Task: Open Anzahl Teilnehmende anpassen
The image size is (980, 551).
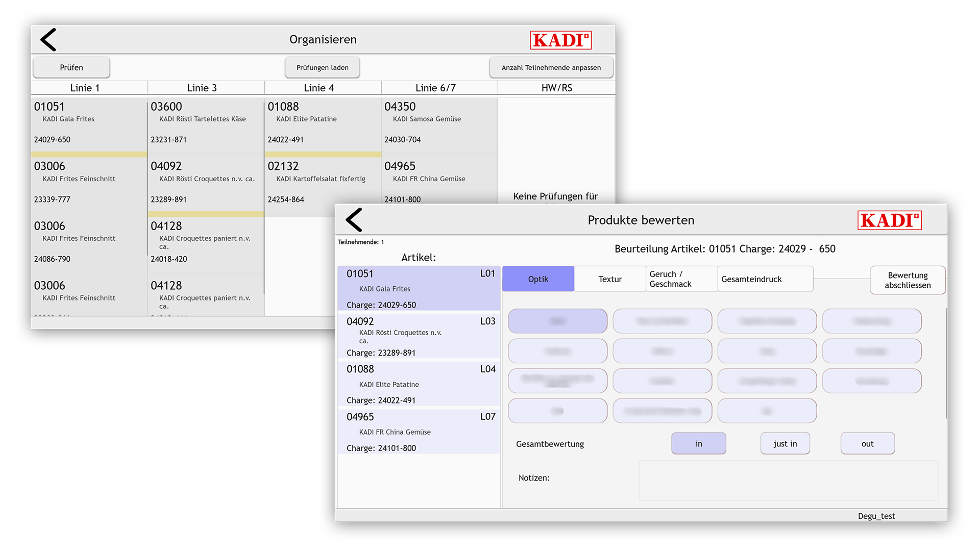Action: pos(551,67)
